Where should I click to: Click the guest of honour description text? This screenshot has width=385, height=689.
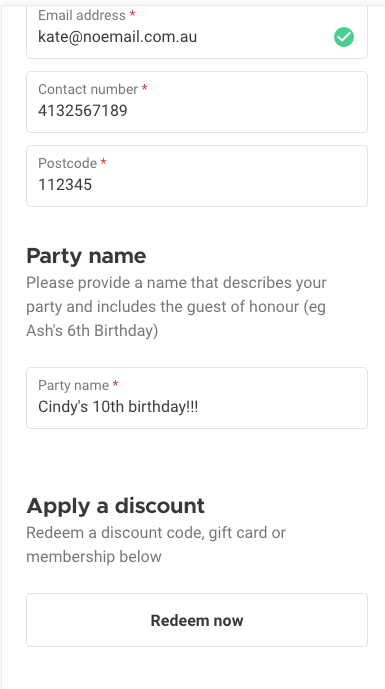point(176,306)
